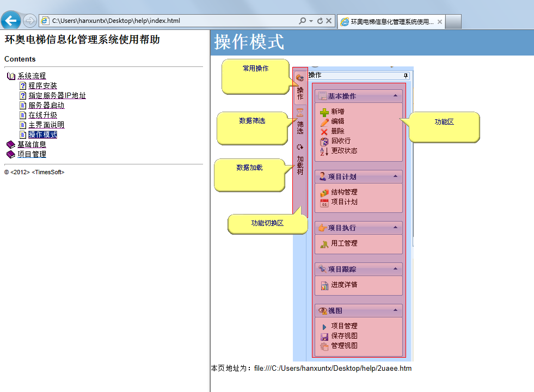This screenshot has width=534, height=392.
Task: Click the green plus 新增 icon
Action: pos(324,112)
